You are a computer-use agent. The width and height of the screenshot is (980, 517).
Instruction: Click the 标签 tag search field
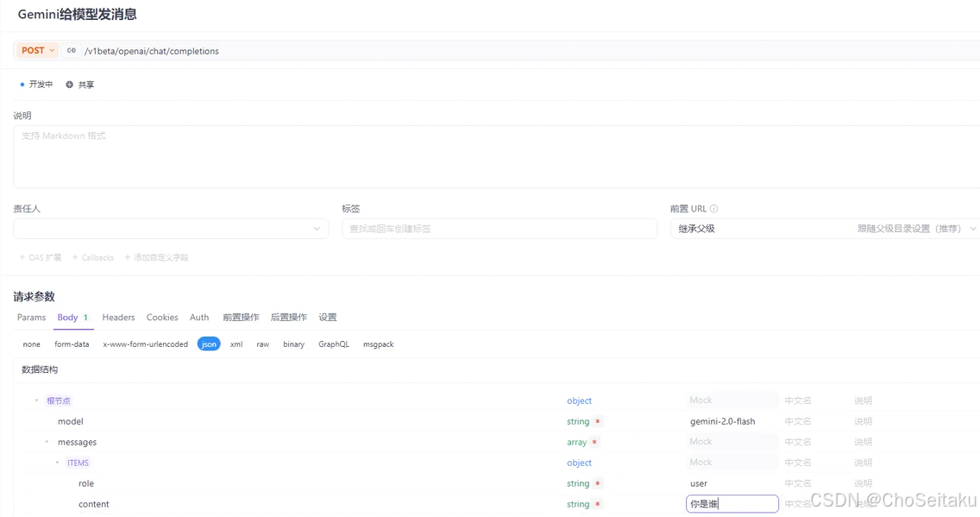pyautogui.click(x=499, y=229)
